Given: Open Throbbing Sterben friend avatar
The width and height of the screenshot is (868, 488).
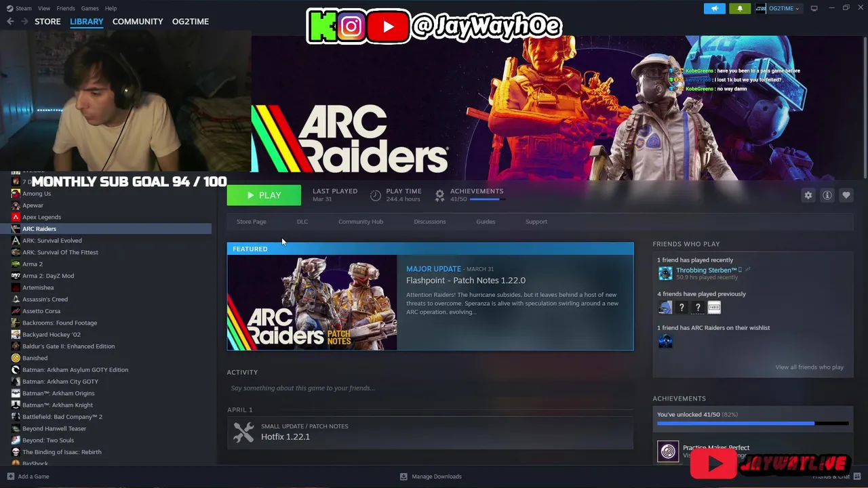Looking at the screenshot, I should coord(665,273).
